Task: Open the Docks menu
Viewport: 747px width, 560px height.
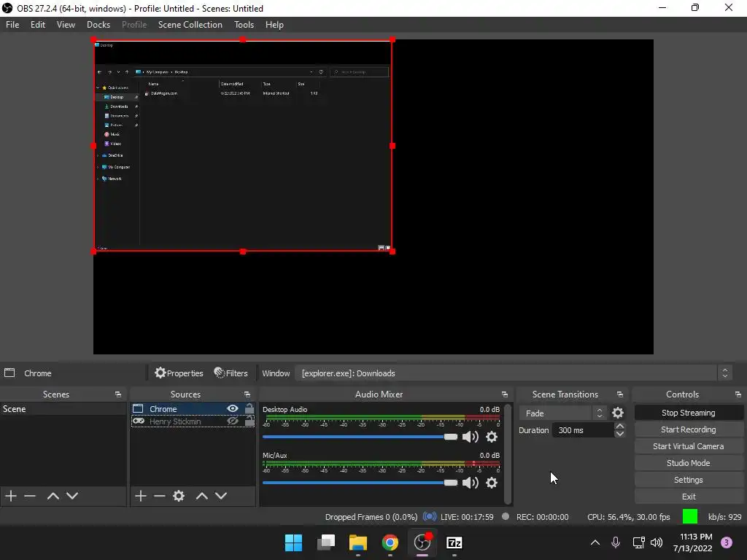Action: pyautogui.click(x=98, y=25)
